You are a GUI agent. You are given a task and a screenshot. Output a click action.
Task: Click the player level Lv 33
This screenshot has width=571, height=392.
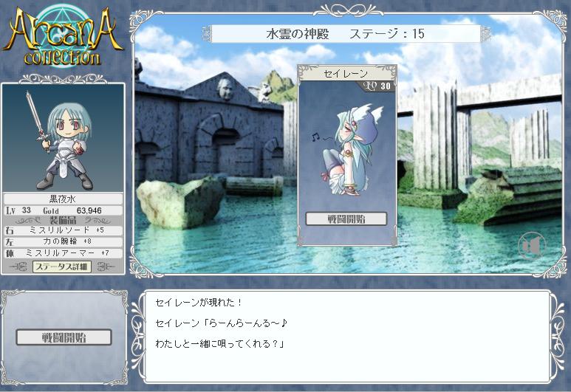point(18,210)
